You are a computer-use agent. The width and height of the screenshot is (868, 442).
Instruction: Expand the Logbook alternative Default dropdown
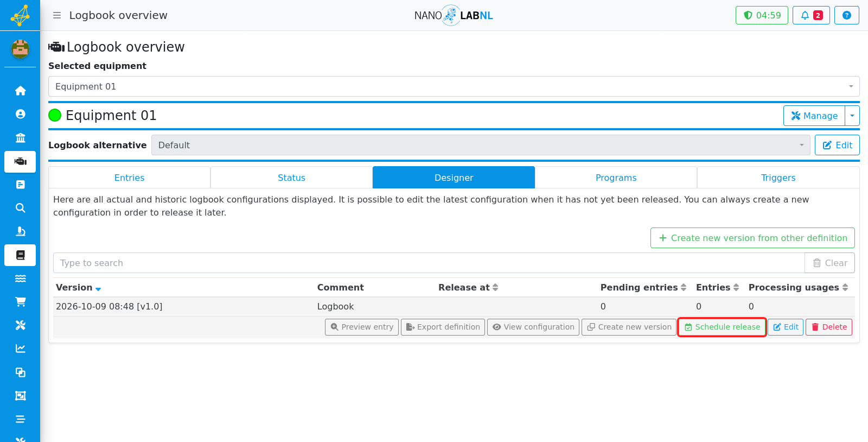pyautogui.click(x=481, y=145)
